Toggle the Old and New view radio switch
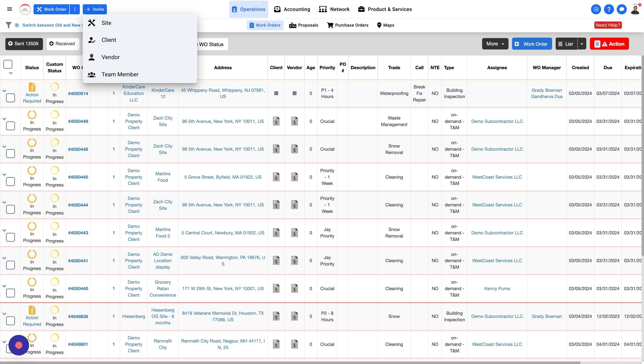This screenshot has width=644, height=364. coord(17,25)
